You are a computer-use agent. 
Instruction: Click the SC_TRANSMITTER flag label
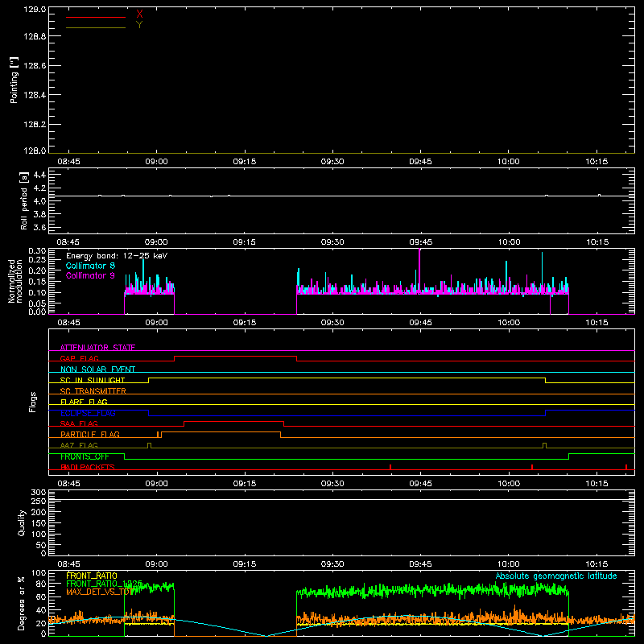(x=93, y=391)
